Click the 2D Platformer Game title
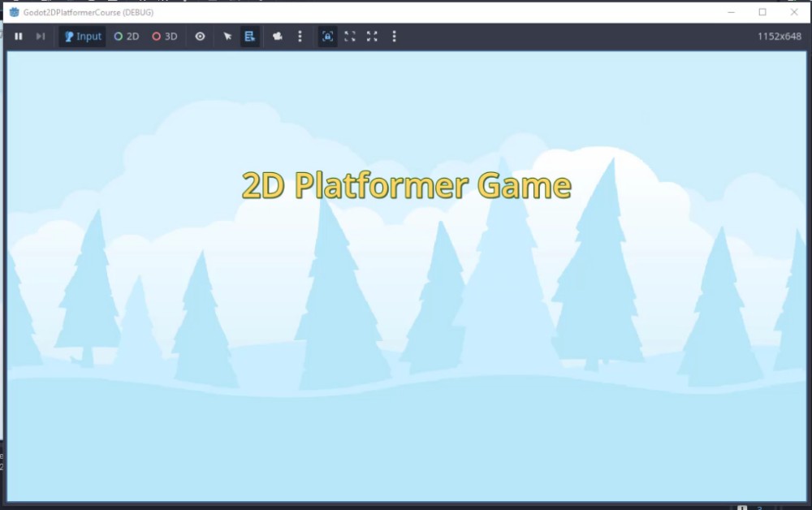The height and width of the screenshot is (510, 812). 407,185
